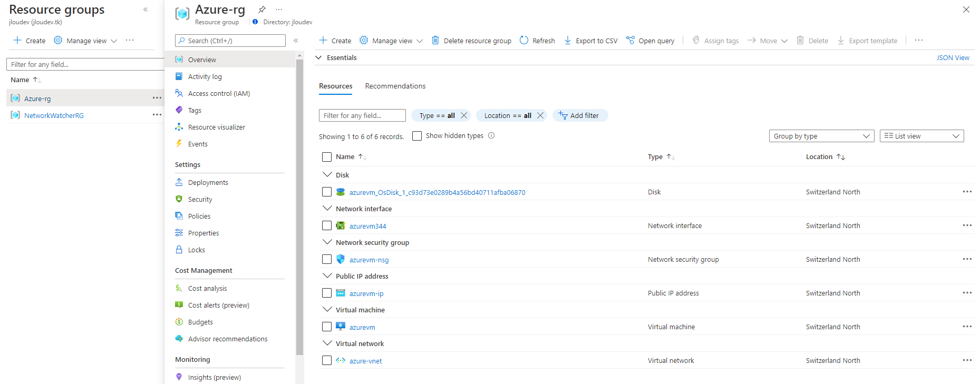Screen dimensions: 980x384
Task: Sort resources by Type column
Action: pyautogui.click(x=661, y=157)
